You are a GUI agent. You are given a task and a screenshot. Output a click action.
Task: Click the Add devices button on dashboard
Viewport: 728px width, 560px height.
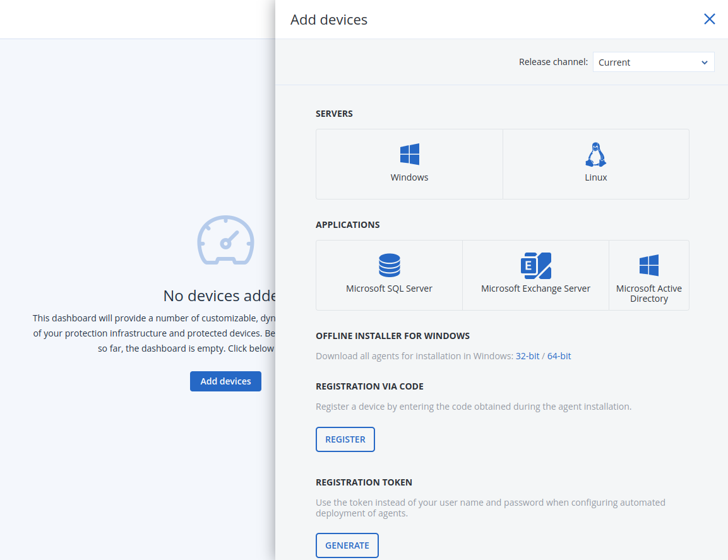[x=225, y=381]
